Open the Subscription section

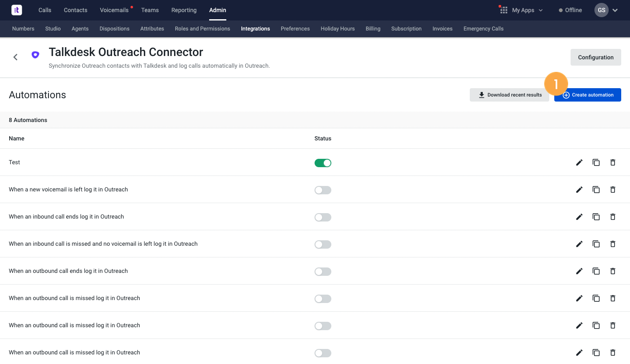(407, 29)
